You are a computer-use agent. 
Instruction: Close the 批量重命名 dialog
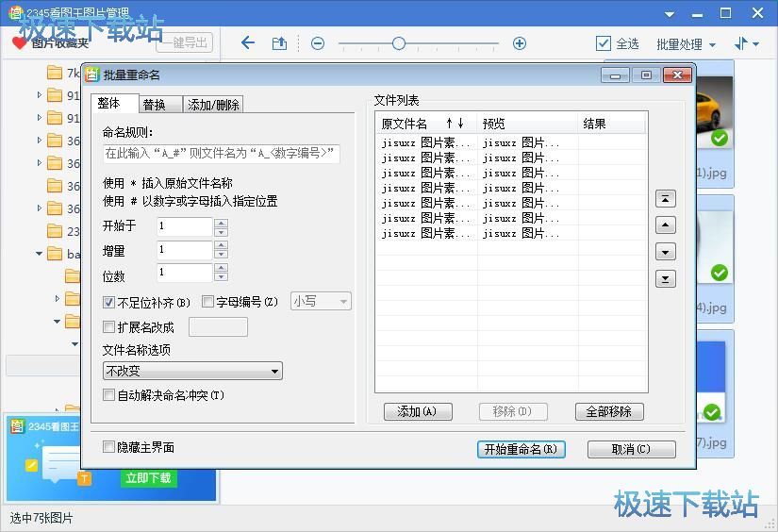(x=677, y=75)
